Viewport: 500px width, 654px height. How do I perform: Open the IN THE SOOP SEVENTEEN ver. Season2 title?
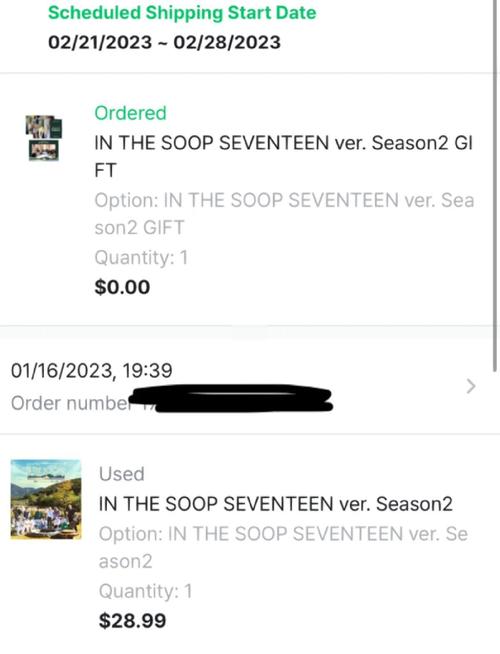(x=276, y=504)
